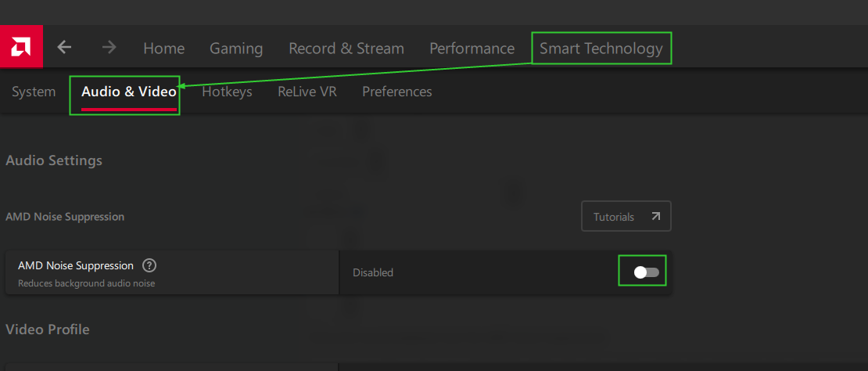Select the Audio & Video sub-tab
This screenshot has height=371, width=868.
click(128, 92)
